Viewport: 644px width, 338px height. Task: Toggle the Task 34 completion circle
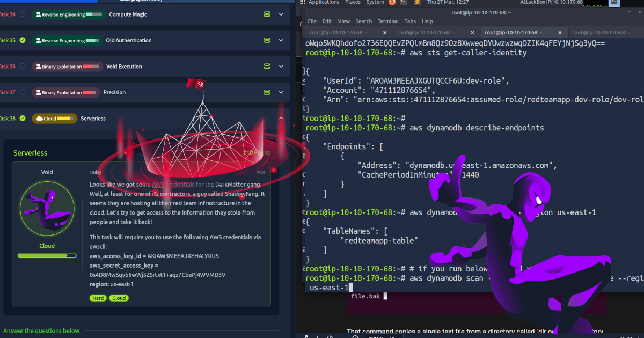(x=22, y=14)
